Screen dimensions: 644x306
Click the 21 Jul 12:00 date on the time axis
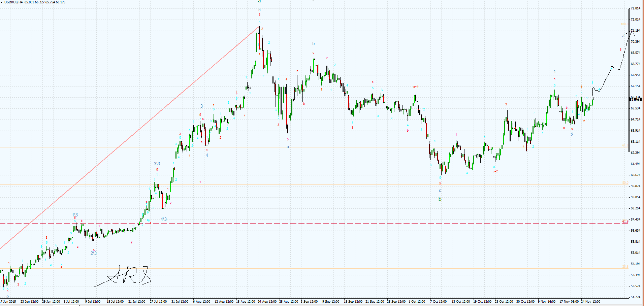tap(137, 302)
